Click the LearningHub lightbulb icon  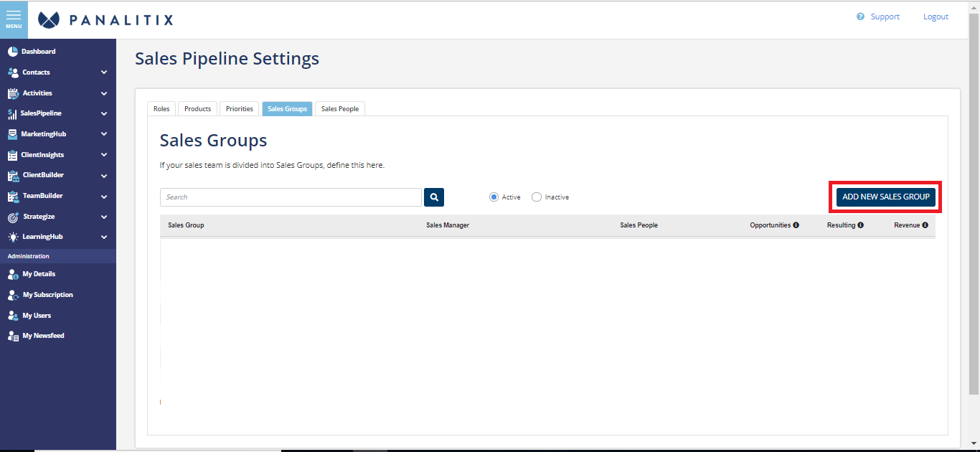click(12, 237)
